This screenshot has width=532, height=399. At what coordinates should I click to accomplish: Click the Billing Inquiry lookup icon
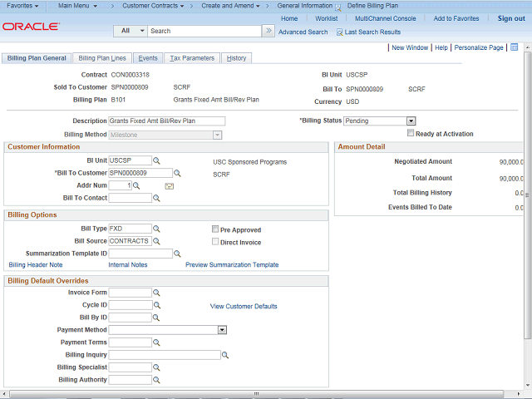(224, 355)
